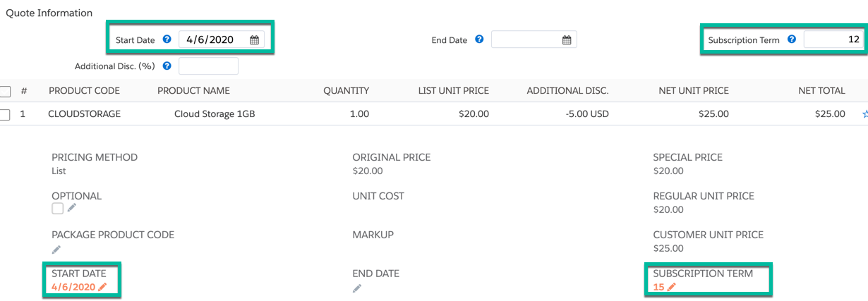The height and width of the screenshot is (301, 868).
Task: Click the Additional Disc. (%) help icon
Action: (x=167, y=66)
